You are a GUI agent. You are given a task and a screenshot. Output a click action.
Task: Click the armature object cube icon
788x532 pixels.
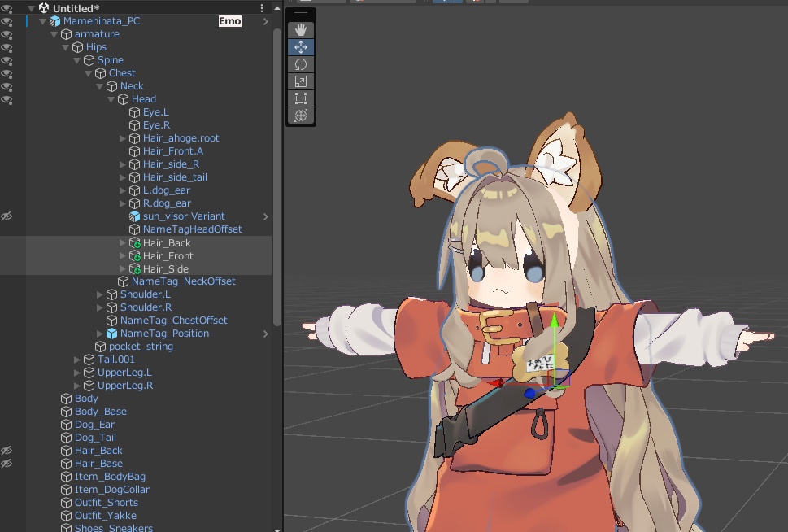click(x=67, y=34)
